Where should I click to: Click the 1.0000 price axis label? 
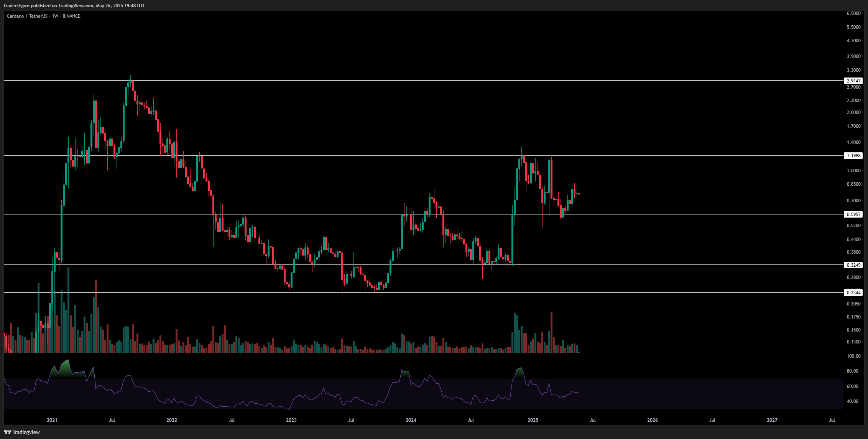pos(853,170)
